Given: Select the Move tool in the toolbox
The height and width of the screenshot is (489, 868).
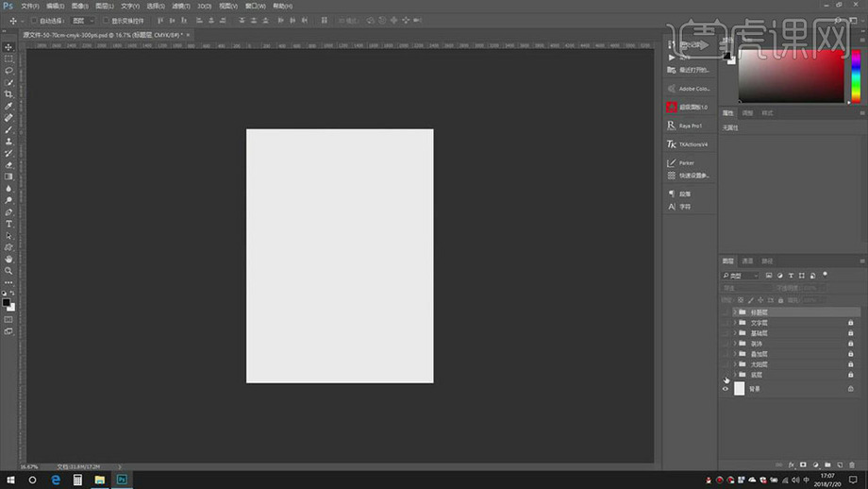Looking at the screenshot, I should 8,47.
